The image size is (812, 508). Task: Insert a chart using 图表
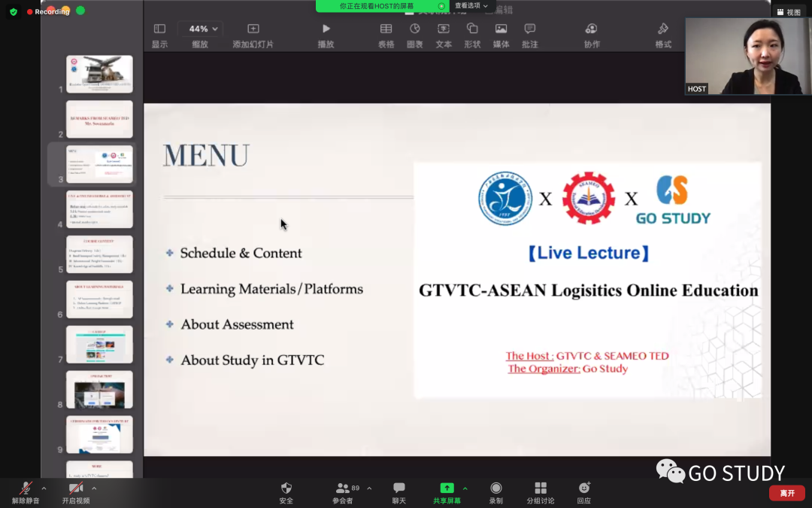pos(415,35)
